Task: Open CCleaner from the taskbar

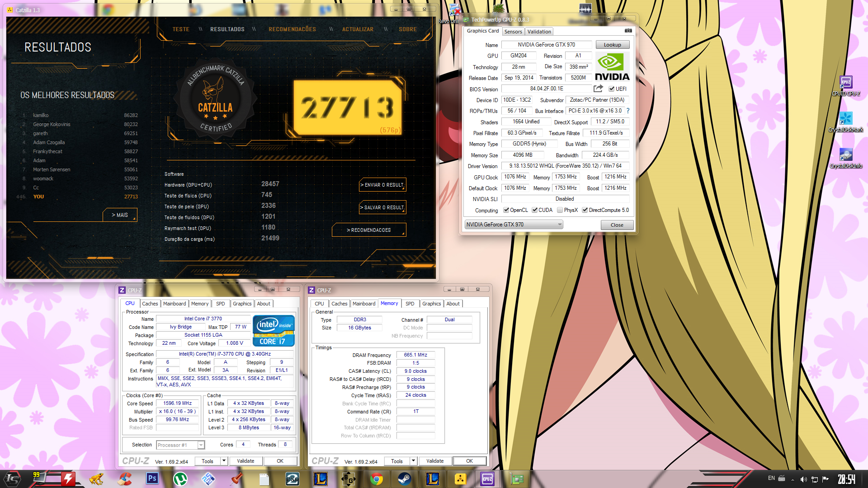Action: click(124, 479)
